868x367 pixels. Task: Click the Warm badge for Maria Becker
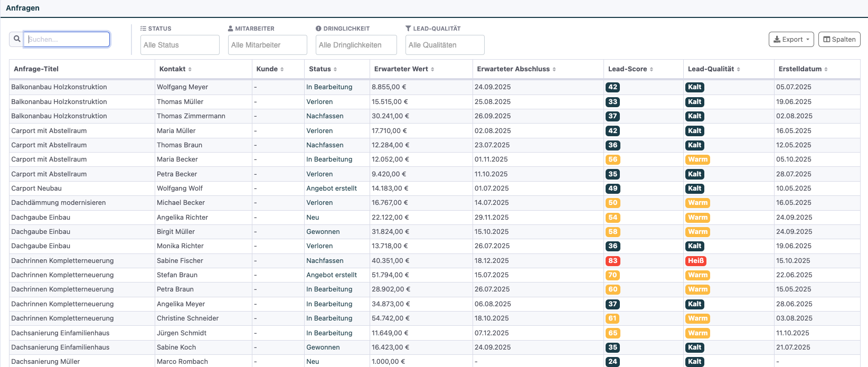coord(697,159)
